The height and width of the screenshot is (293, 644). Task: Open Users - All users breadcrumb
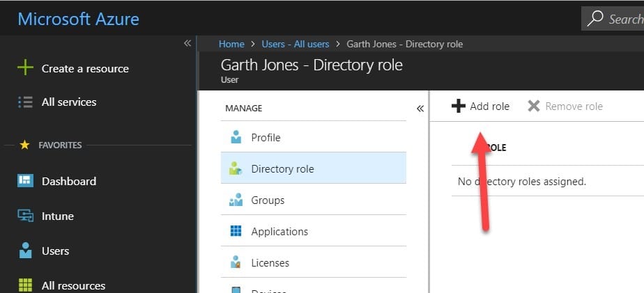296,44
